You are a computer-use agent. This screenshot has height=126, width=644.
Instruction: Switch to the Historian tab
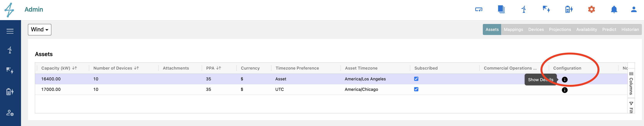pyautogui.click(x=630, y=30)
